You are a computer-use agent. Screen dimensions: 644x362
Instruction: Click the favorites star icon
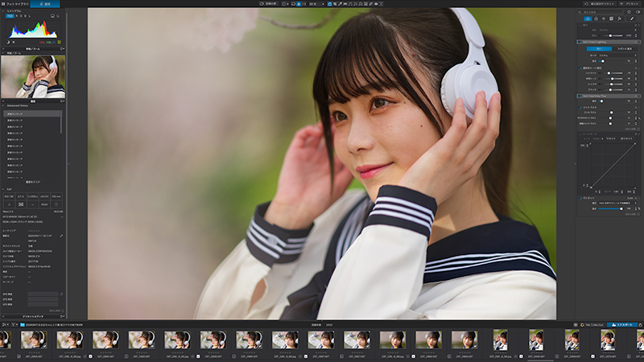(x=629, y=12)
